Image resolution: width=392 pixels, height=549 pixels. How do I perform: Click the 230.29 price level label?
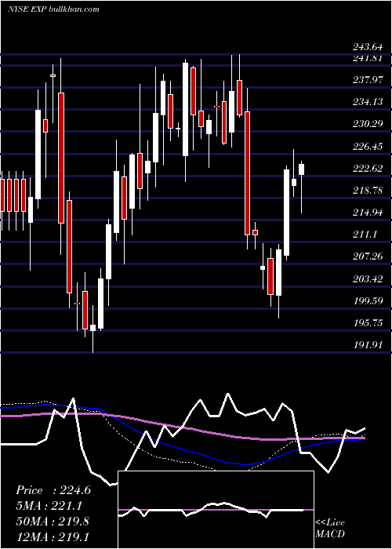[367, 124]
